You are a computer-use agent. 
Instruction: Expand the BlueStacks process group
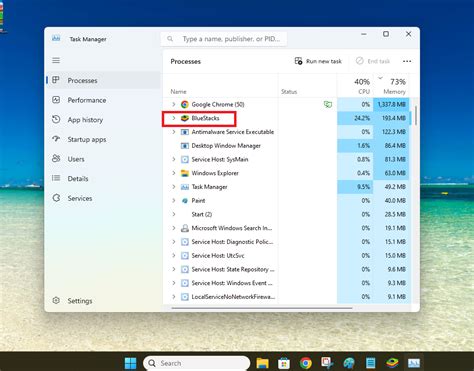[174, 118]
